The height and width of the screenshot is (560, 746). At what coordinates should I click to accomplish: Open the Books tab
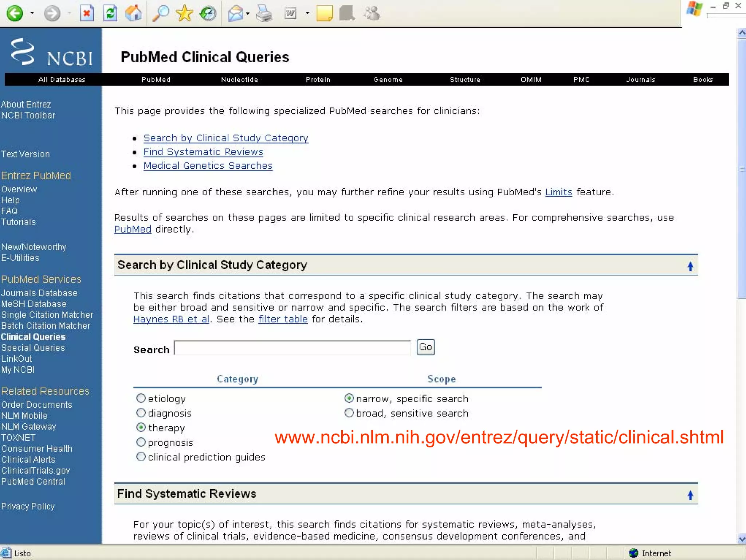click(703, 79)
